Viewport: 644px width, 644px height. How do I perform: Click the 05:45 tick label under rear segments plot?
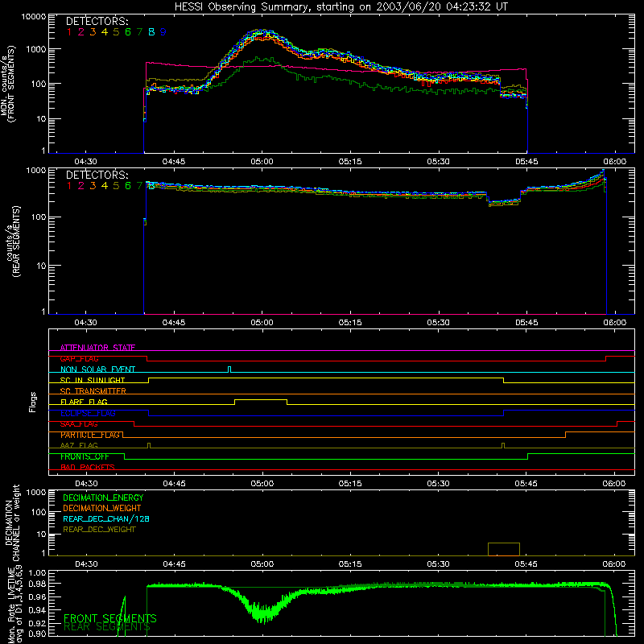click(526, 323)
